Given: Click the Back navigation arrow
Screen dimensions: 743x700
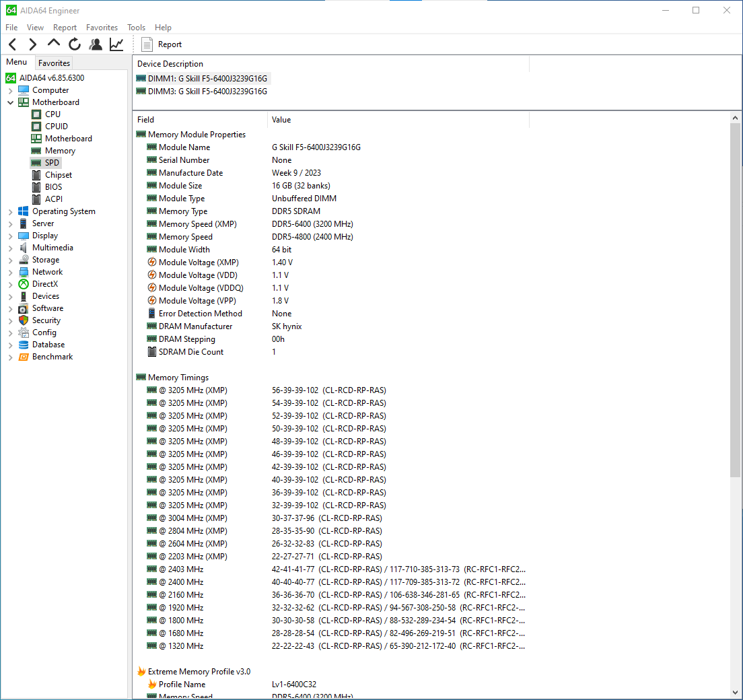Looking at the screenshot, I should coord(13,44).
